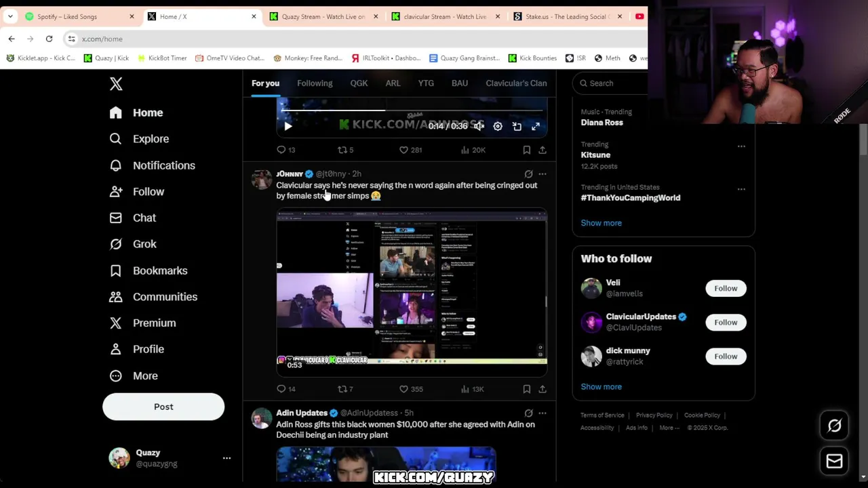Play the top video
868x488 pixels.
pos(288,126)
